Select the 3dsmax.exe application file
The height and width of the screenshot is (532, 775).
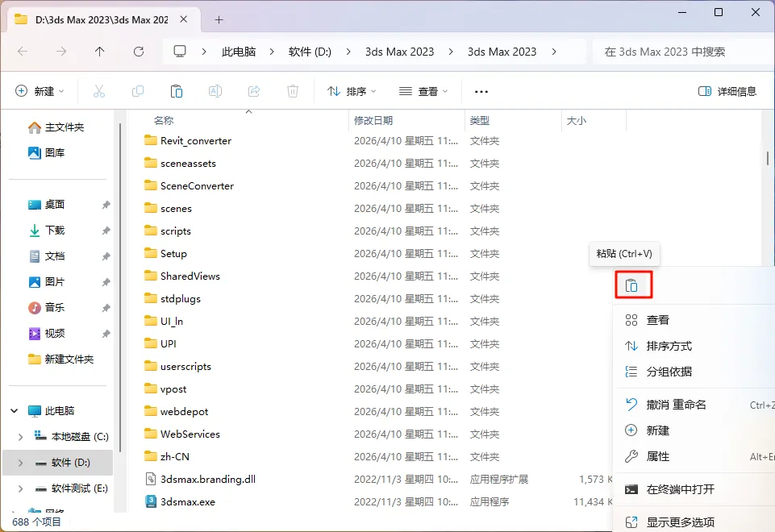[x=187, y=502]
